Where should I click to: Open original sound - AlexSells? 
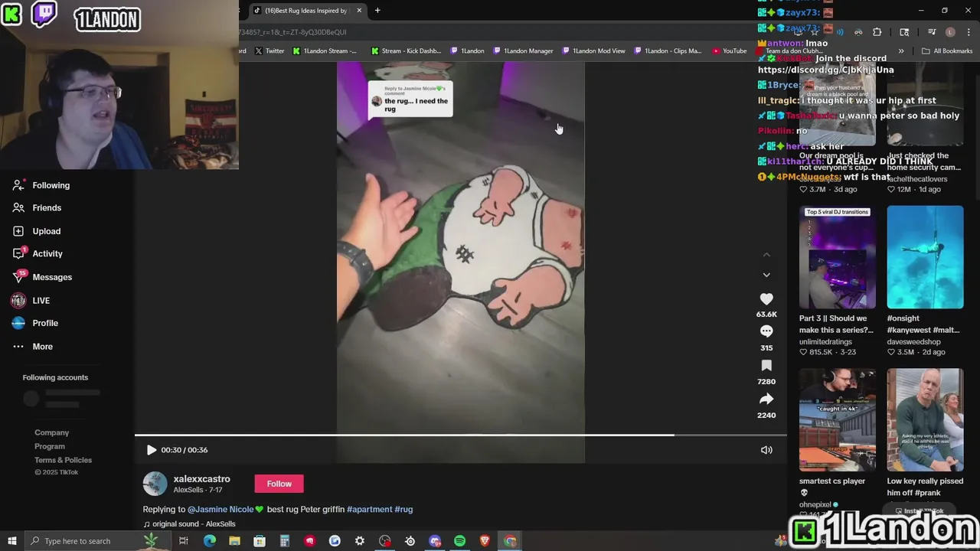[190, 524]
